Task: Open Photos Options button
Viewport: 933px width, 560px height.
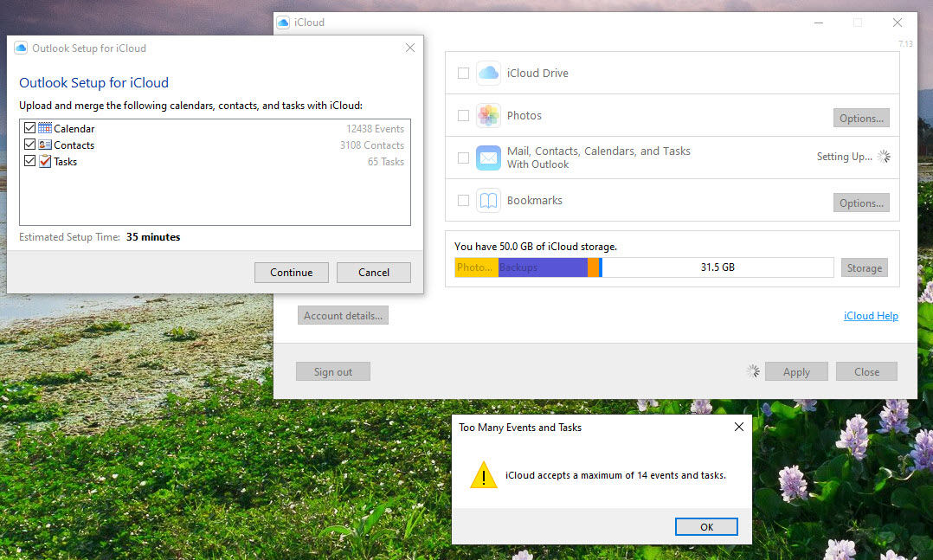Action: tap(861, 118)
